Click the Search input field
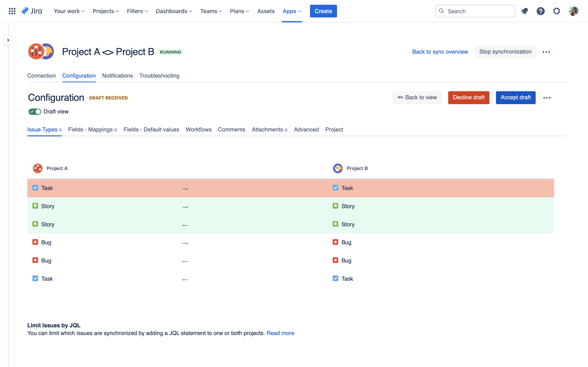The width and height of the screenshot is (588, 367). coord(475,11)
